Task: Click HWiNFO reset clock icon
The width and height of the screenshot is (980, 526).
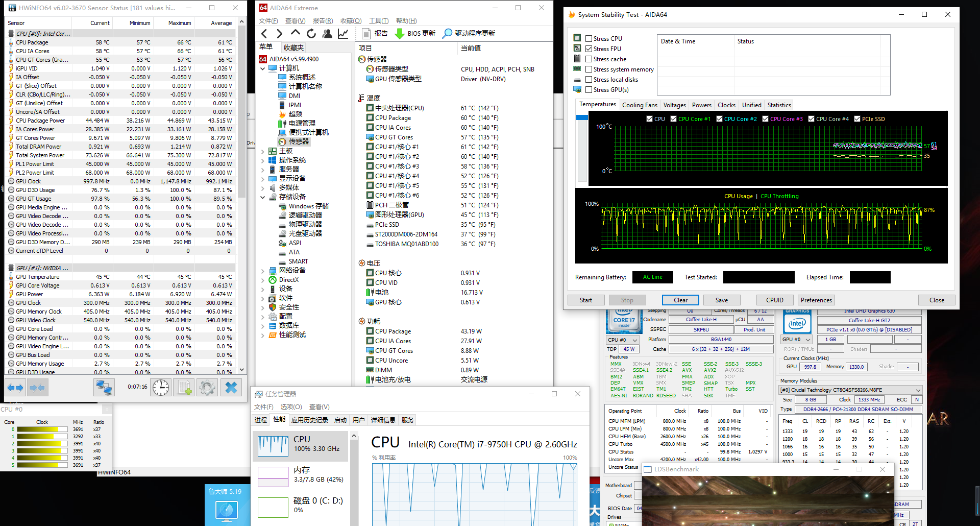Action: coord(161,388)
